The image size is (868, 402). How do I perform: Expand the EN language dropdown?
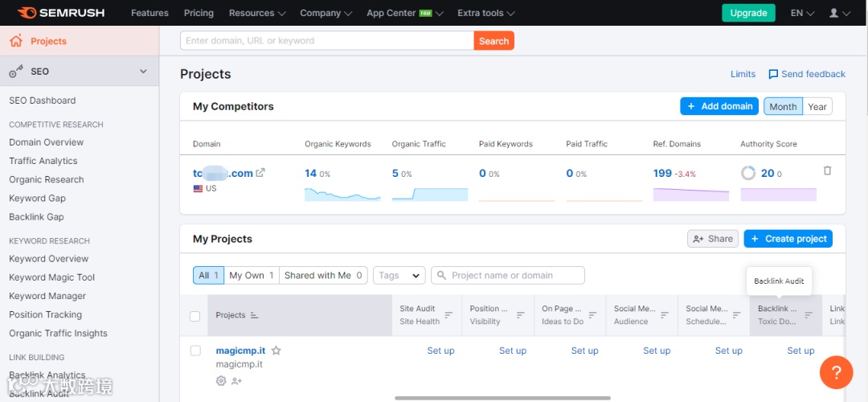click(x=801, y=13)
